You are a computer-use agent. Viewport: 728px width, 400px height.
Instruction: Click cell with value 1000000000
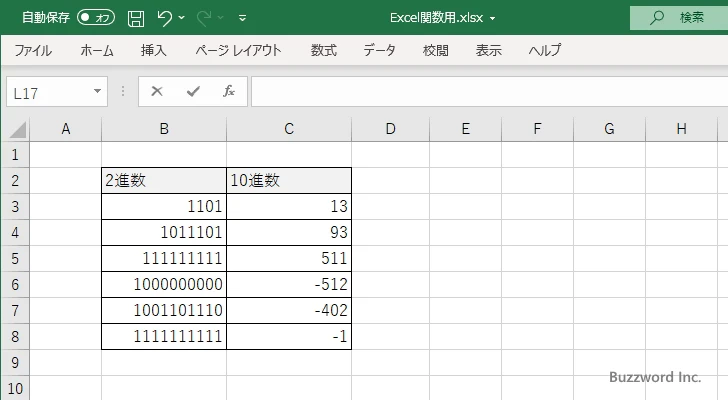pos(164,284)
